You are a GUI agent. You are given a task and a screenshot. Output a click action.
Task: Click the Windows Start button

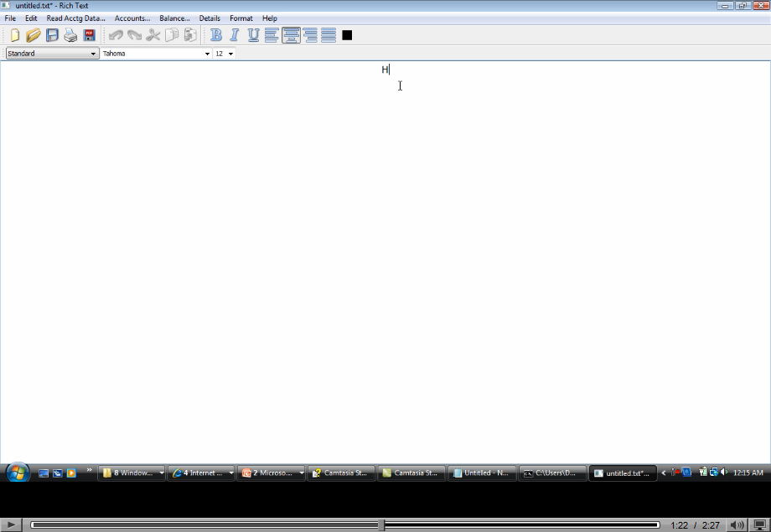[18, 473]
